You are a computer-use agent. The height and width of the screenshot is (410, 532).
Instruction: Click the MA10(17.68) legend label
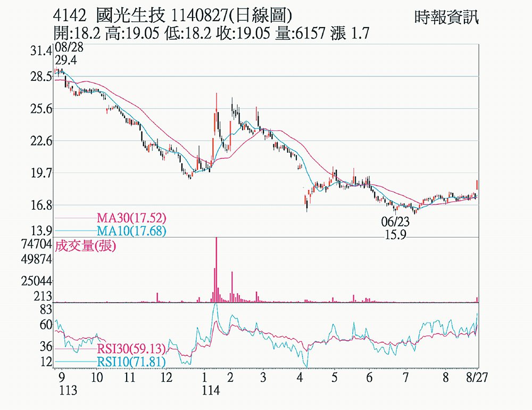click(131, 231)
